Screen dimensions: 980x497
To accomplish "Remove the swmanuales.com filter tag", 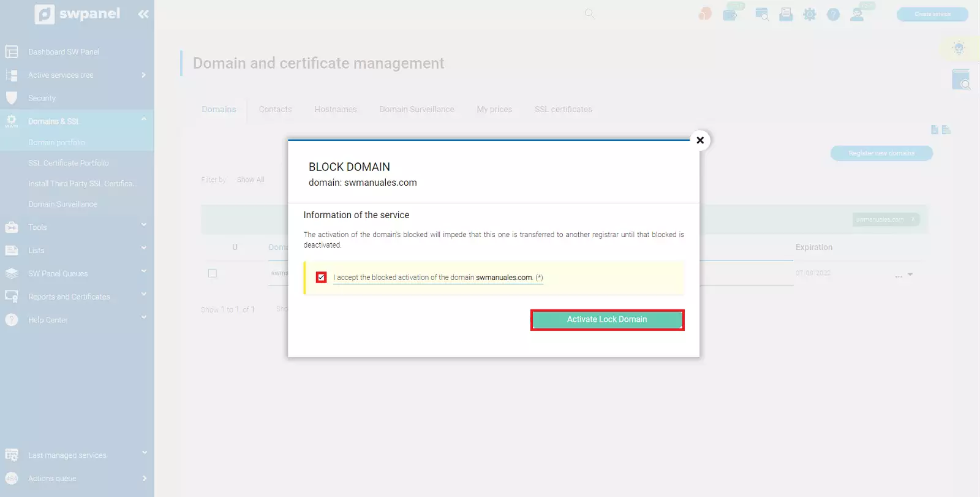I will click(x=913, y=219).
